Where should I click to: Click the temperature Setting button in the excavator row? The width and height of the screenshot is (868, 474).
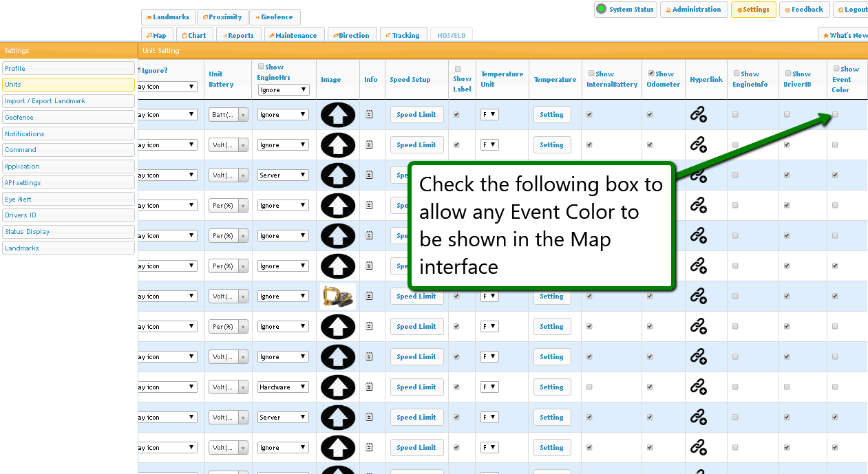point(551,297)
